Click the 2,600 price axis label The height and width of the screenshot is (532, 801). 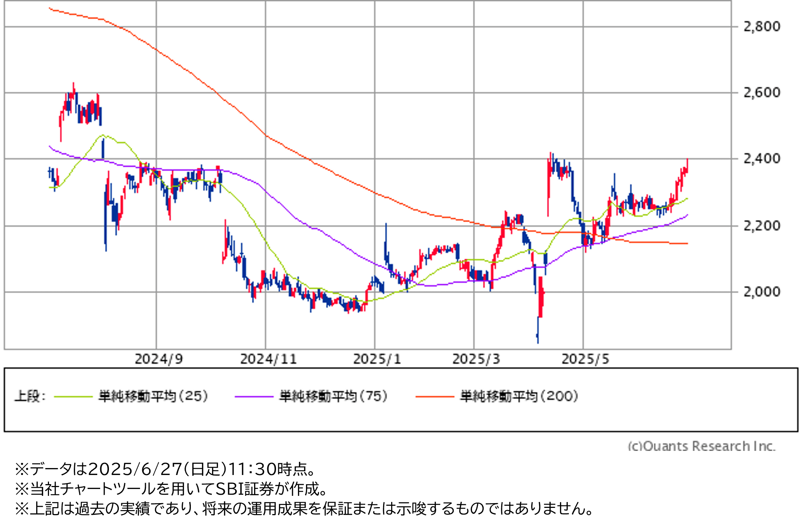[762, 93]
